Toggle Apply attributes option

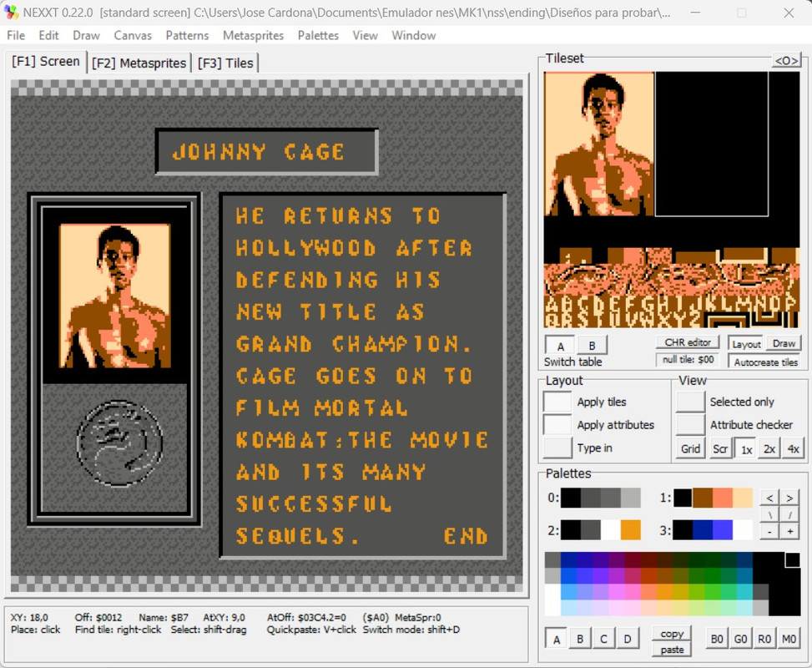(x=557, y=425)
